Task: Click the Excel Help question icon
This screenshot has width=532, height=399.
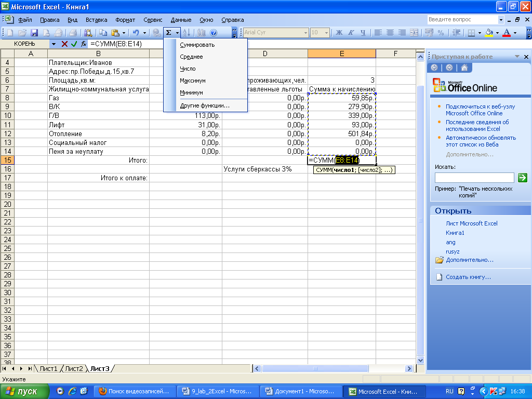Action: click(214, 33)
